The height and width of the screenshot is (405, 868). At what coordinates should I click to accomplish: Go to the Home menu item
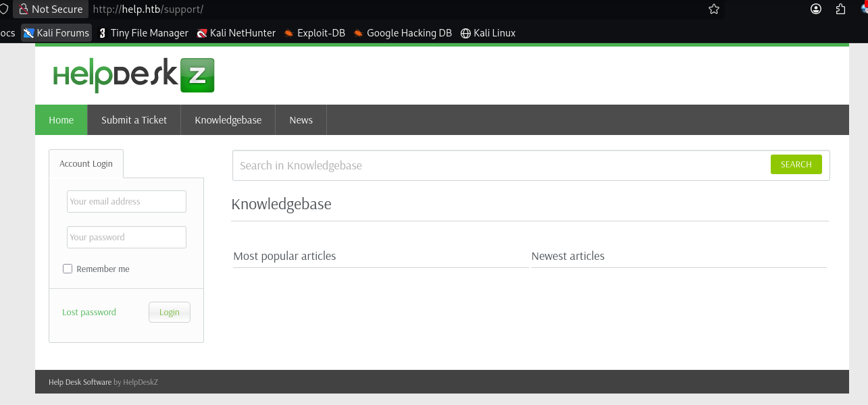click(x=61, y=120)
